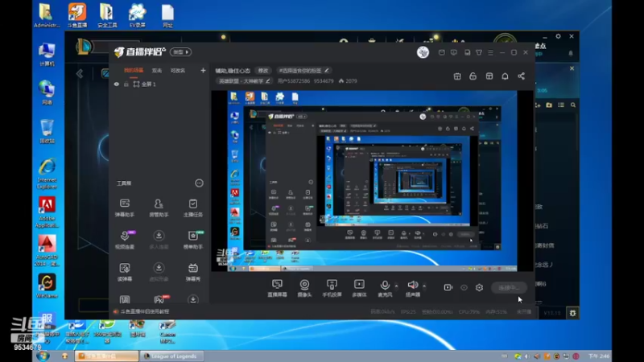Click the unlock icon in header row
The width and height of the screenshot is (644, 362).
pos(473,76)
